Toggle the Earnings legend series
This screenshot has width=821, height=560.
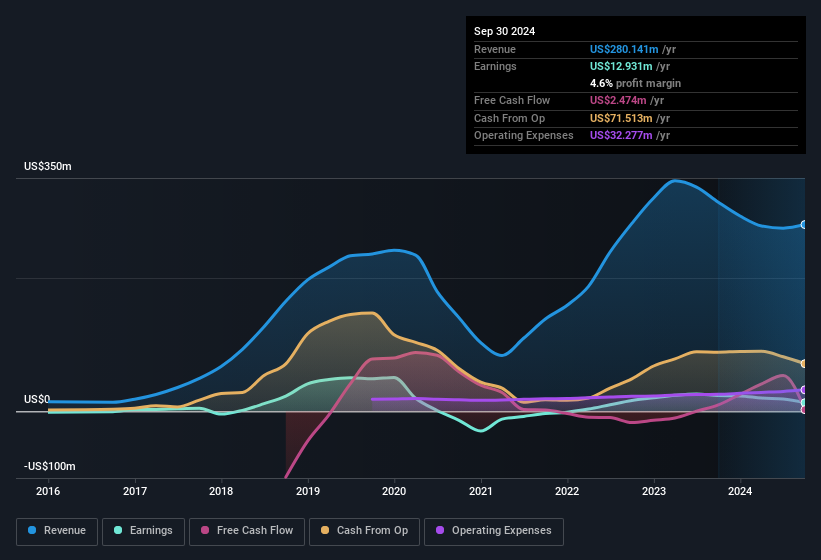pos(143,531)
